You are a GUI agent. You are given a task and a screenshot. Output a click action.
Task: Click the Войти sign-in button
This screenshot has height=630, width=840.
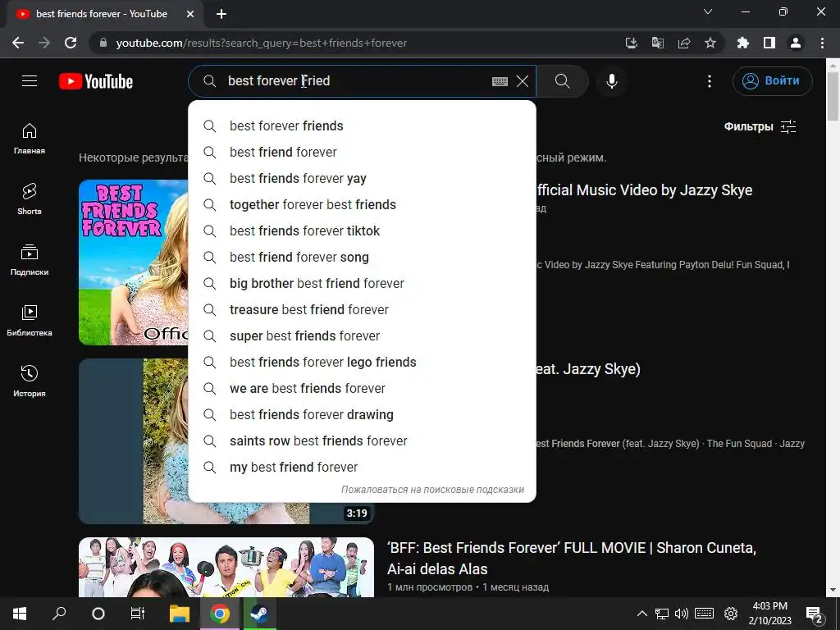pyautogui.click(x=772, y=81)
